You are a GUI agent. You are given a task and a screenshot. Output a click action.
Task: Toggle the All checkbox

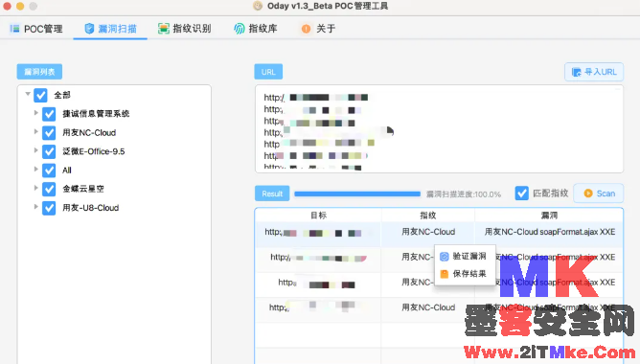point(49,171)
